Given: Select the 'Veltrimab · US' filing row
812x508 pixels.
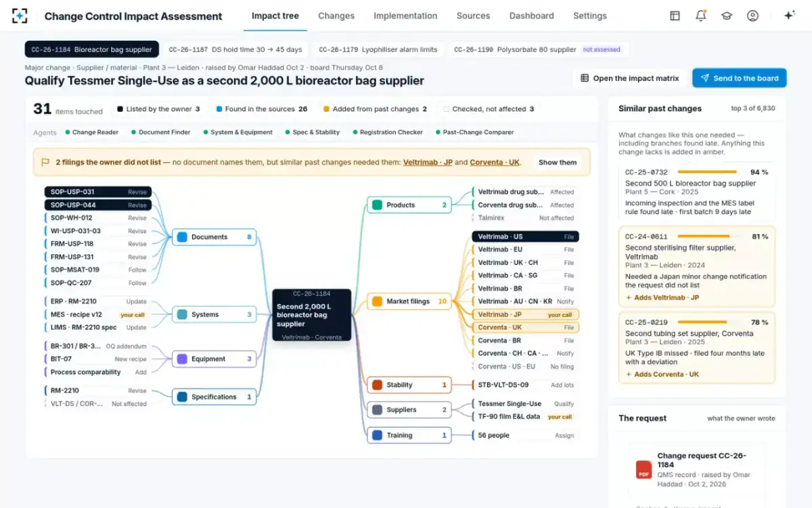Looking at the screenshot, I should coord(525,236).
